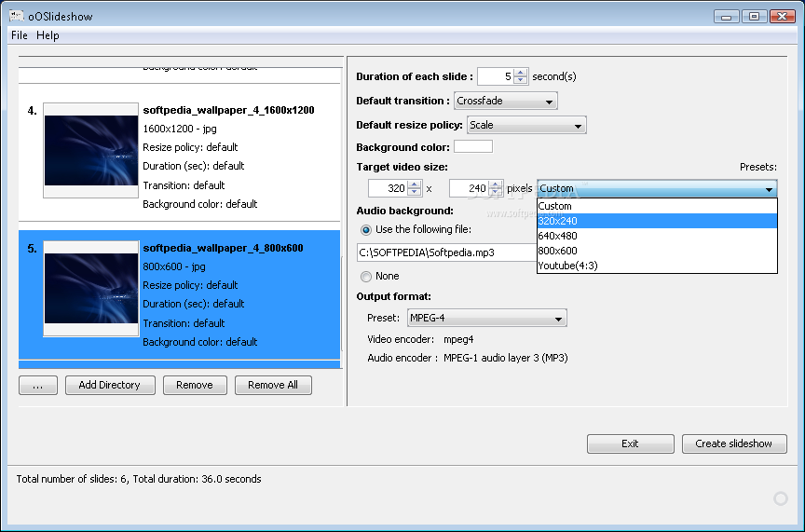Click the audio file path field
This screenshot has width=805, height=532.
coord(446,252)
